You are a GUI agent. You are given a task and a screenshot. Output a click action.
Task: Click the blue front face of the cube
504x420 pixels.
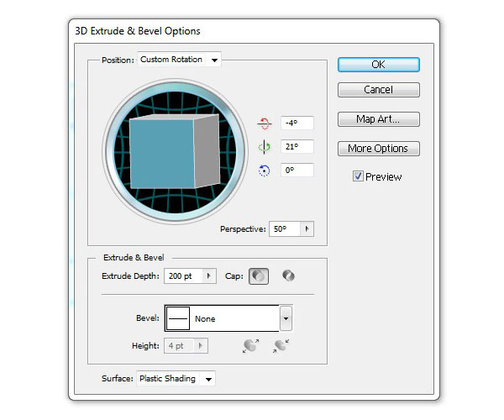[x=161, y=153]
